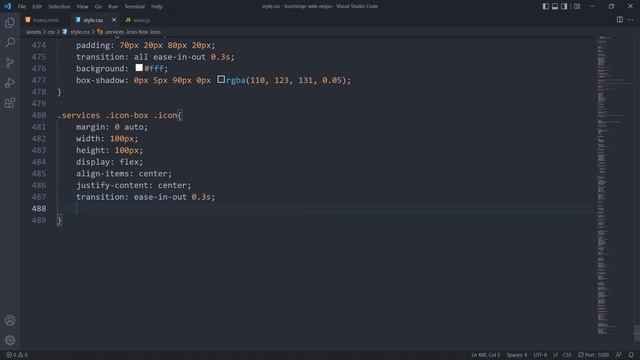Open the #fff white color swatch
The width and height of the screenshot is (640, 360).
[139, 67]
